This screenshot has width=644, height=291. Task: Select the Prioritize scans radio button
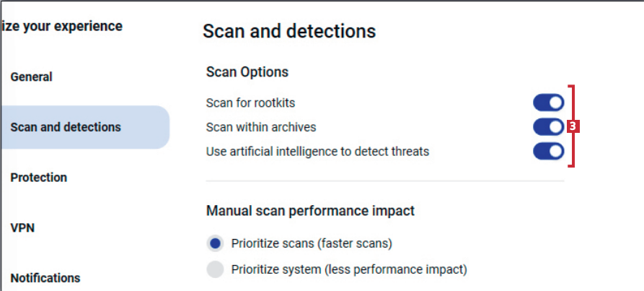click(x=216, y=243)
